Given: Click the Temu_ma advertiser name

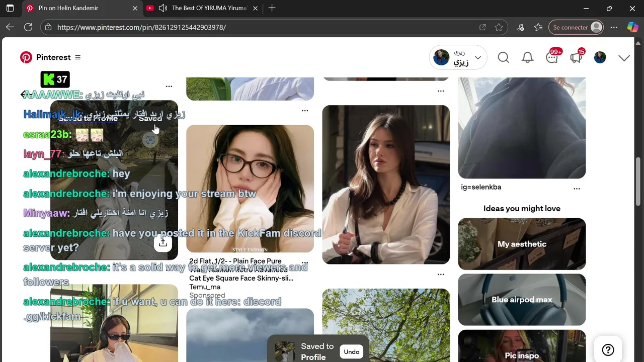Looking at the screenshot, I should (205, 287).
